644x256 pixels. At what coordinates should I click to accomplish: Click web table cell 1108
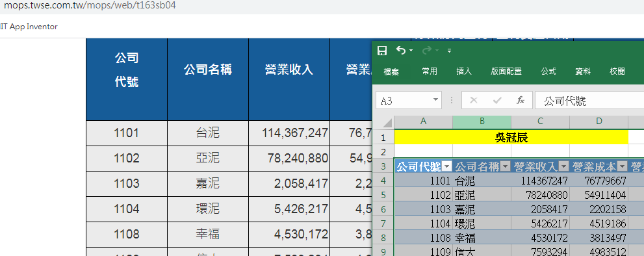[x=127, y=235]
